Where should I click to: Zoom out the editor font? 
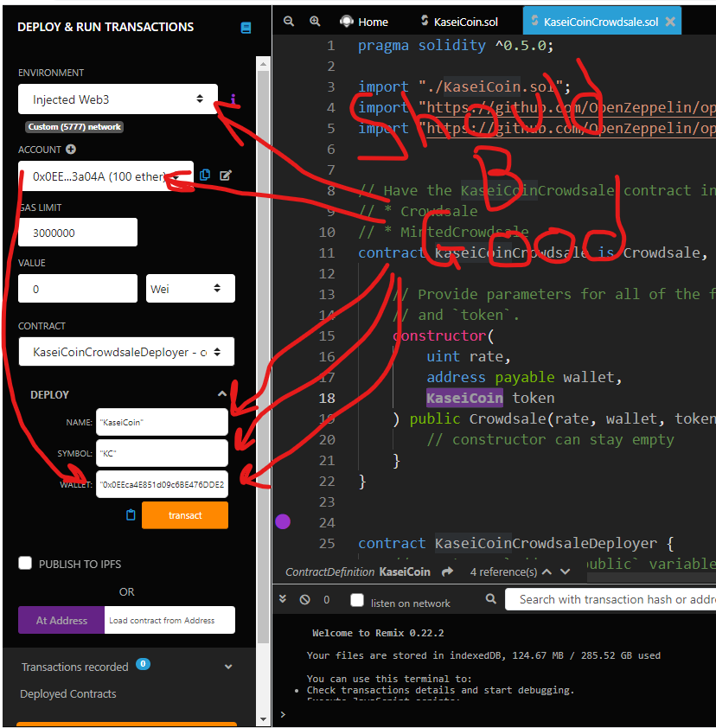[x=289, y=22]
